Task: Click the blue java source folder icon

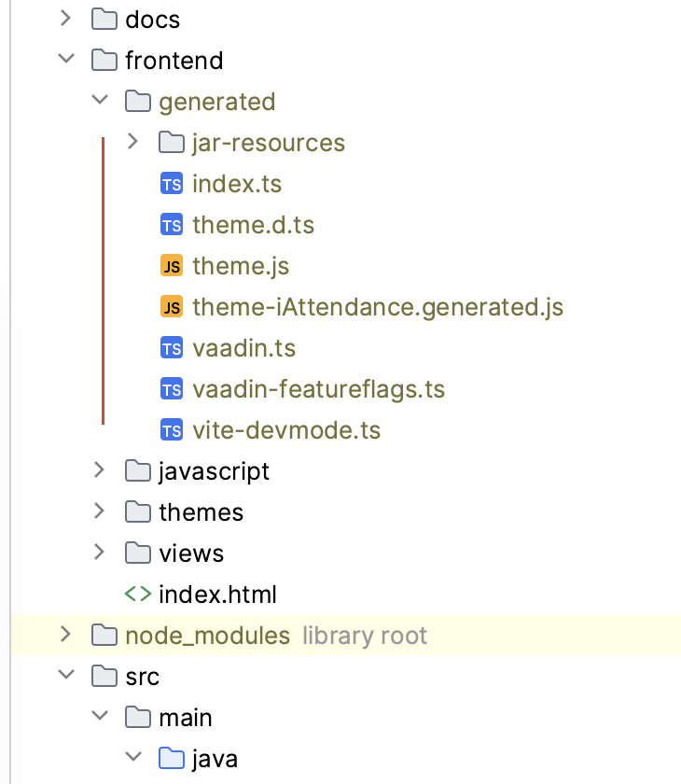Action: (x=172, y=759)
